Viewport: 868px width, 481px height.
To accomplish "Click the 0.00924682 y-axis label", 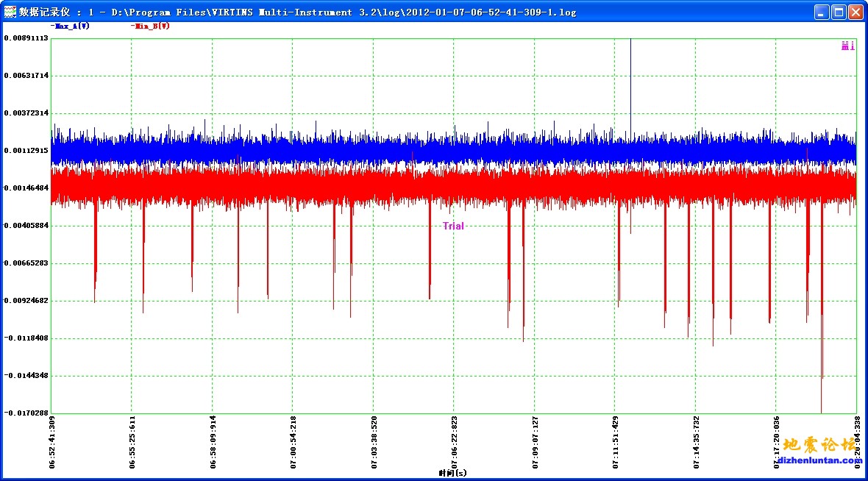I will pos(26,301).
